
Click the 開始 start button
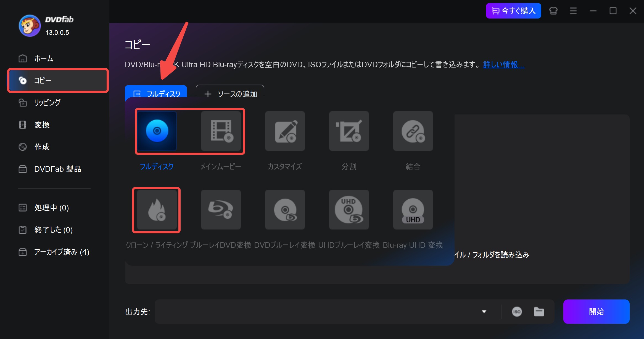596,312
